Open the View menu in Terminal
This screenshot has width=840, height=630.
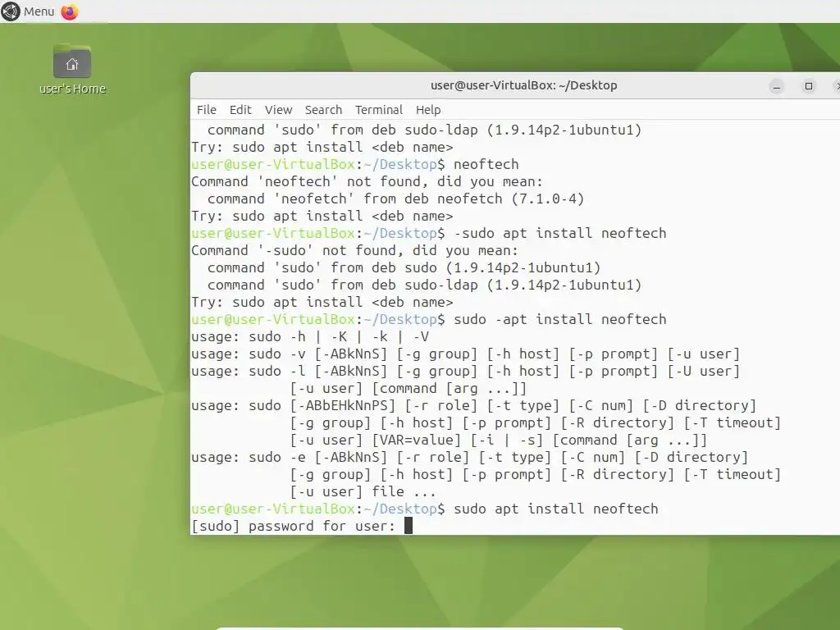tap(279, 110)
